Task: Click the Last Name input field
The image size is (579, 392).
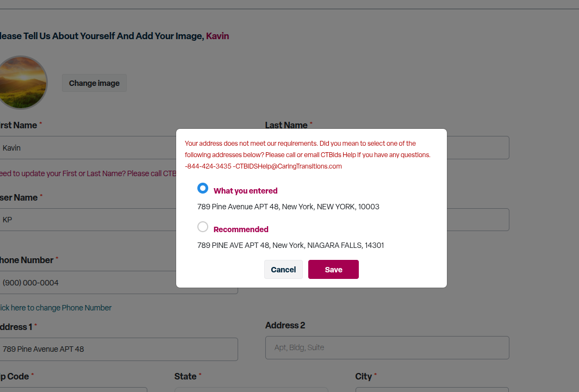Action: [478, 148]
